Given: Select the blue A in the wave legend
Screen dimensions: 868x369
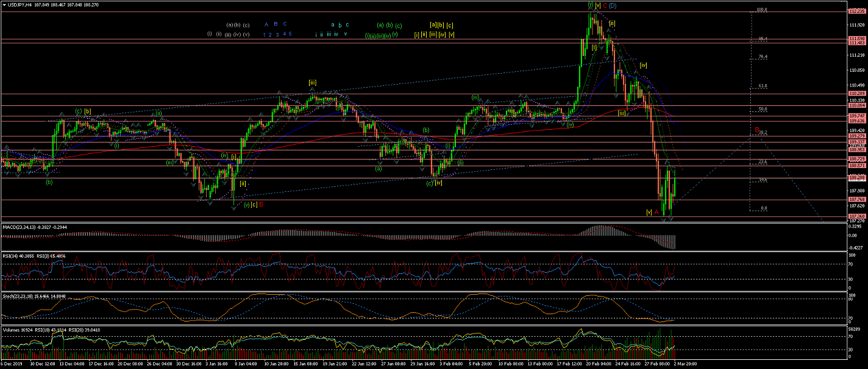Looking at the screenshot, I should (266, 24).
